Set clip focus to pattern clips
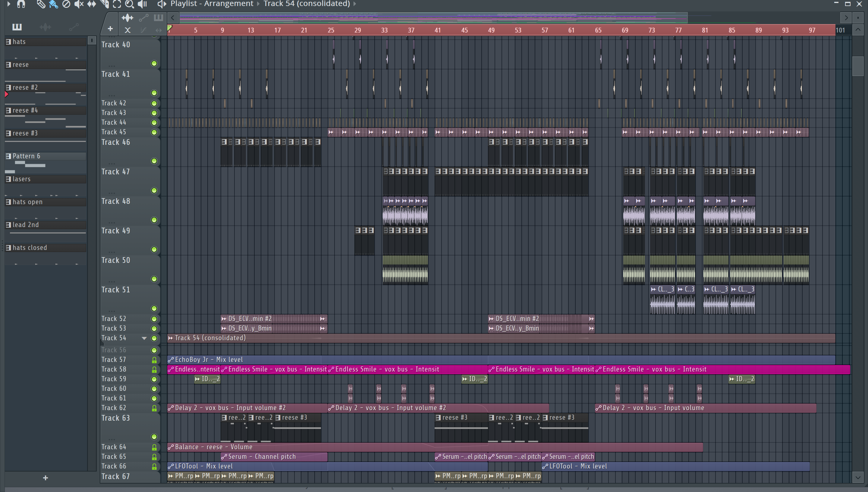This screenshot has width=868, height=492. click(158, 17)
